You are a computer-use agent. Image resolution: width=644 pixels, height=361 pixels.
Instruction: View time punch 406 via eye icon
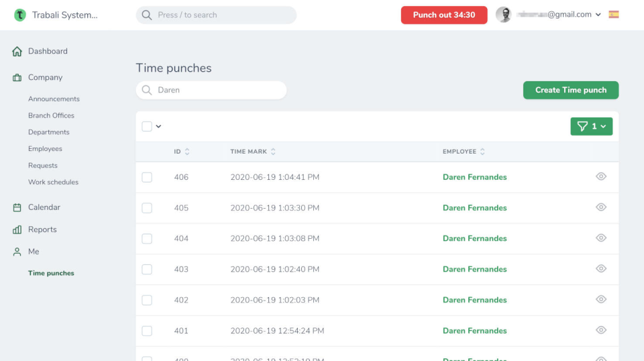(x=601, y=177)
